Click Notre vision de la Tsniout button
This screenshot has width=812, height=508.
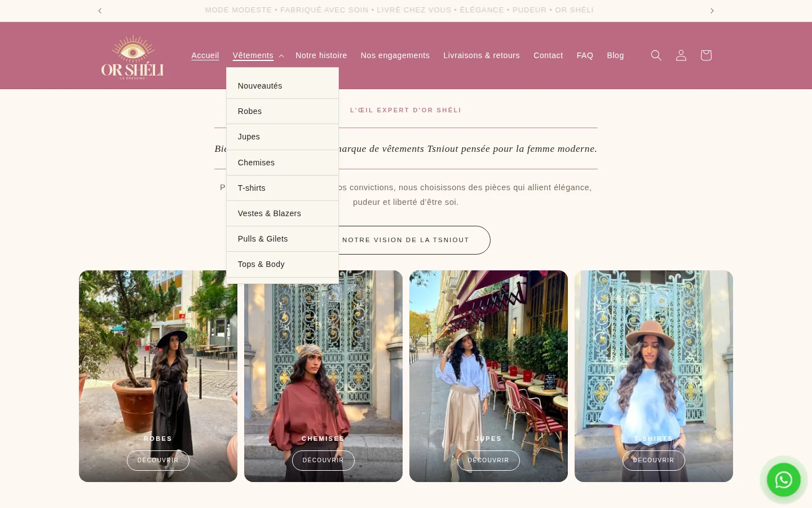(x=414, y=240)
